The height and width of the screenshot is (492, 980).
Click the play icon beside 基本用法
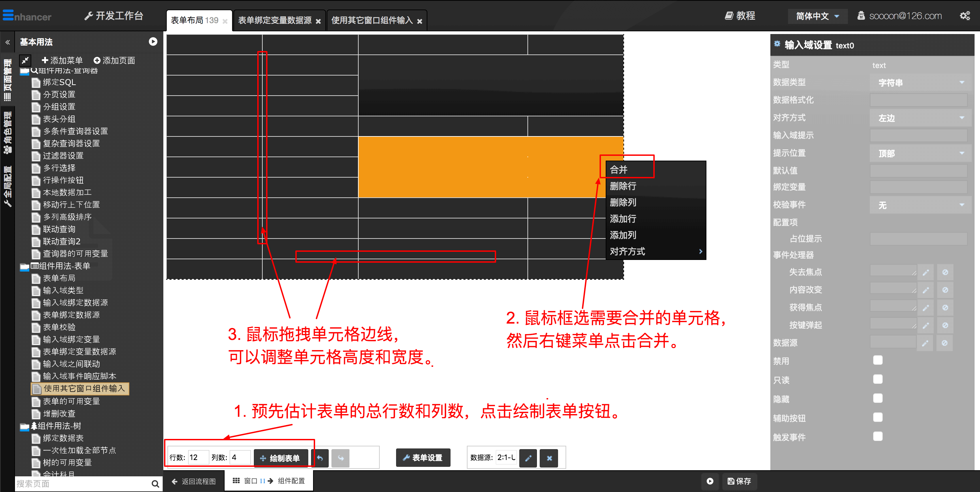tap(153, 42)
